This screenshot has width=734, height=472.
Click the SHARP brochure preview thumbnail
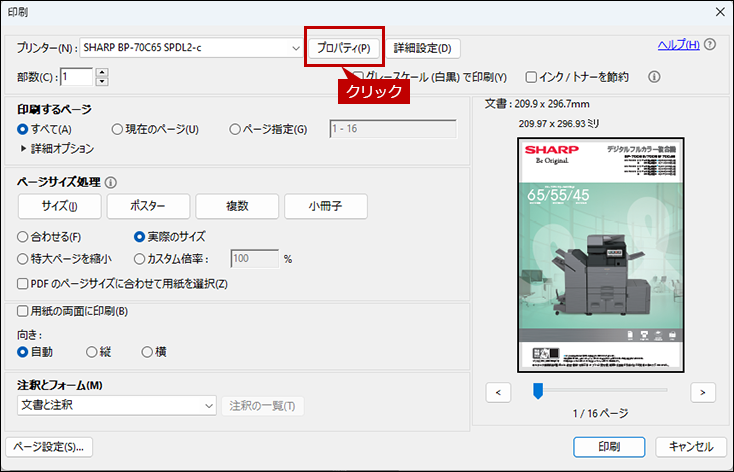pyautogui.click(x=601, y=255)
